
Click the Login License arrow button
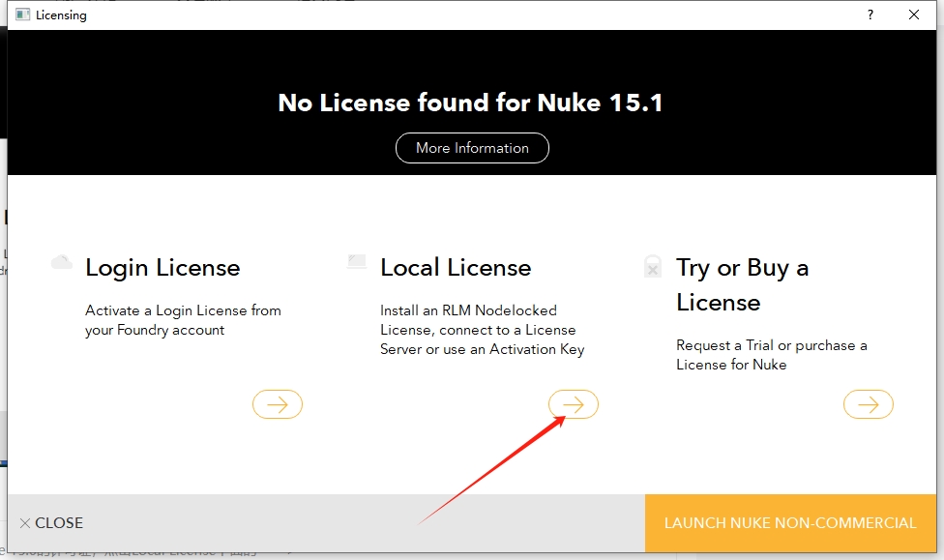tap(278, 404)
